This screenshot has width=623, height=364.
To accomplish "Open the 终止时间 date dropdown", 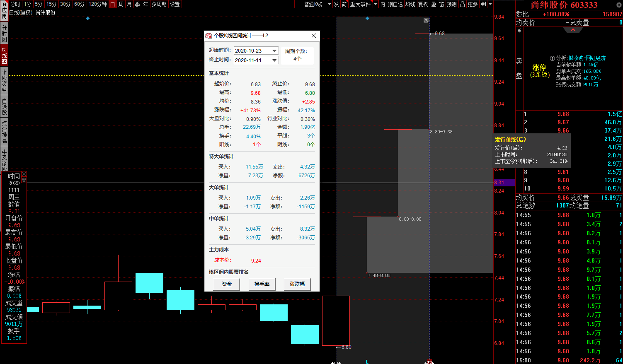I will tap(274, 60).
